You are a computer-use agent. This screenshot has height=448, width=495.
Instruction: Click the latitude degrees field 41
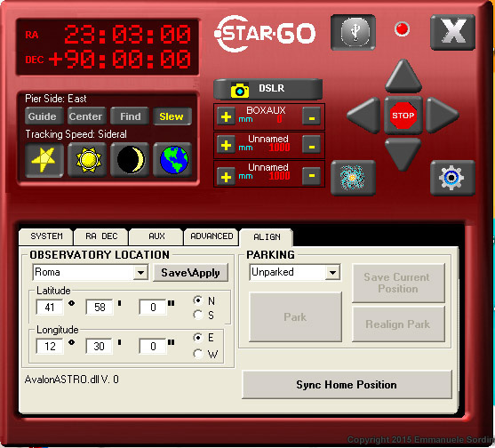tap(50, 308)
